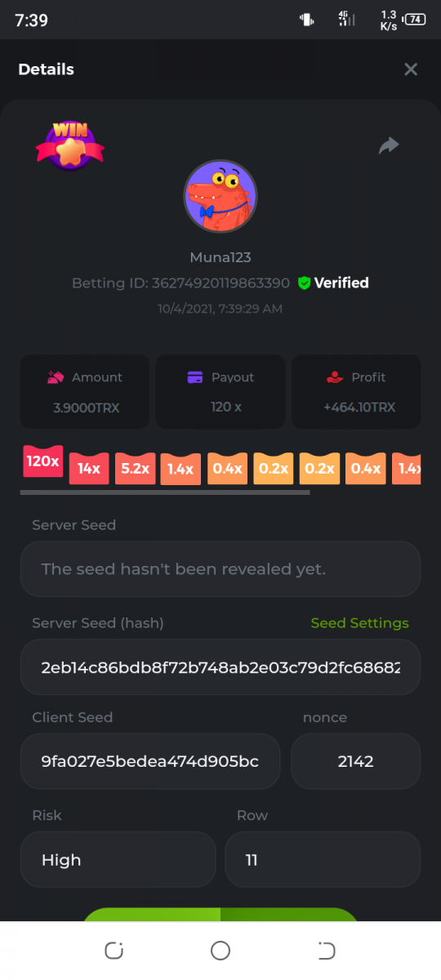Click the nonce field showing 2142
The image size is (441, 980).
coord(356,761)
